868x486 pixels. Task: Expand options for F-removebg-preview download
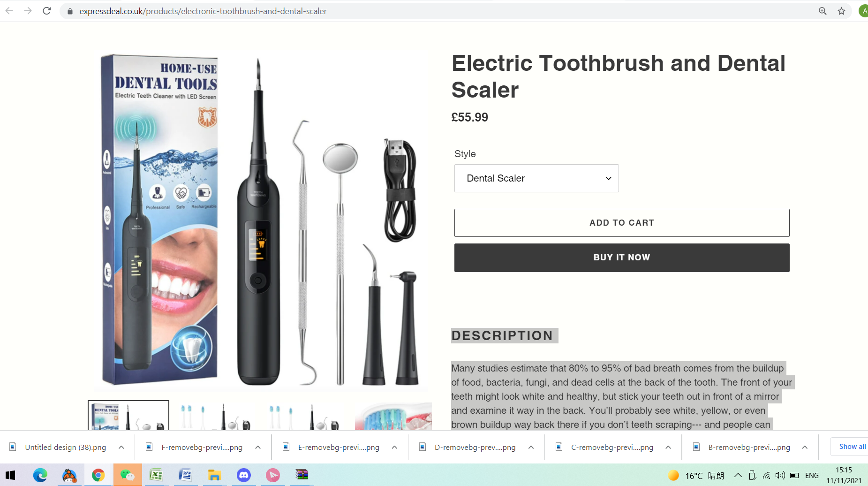click(258, 447)
